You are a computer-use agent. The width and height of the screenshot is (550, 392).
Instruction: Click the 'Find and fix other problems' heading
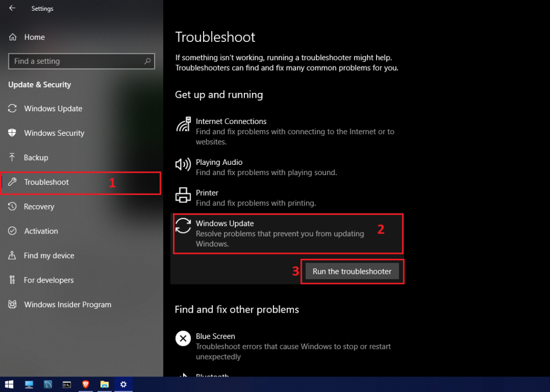pos(237,310)
